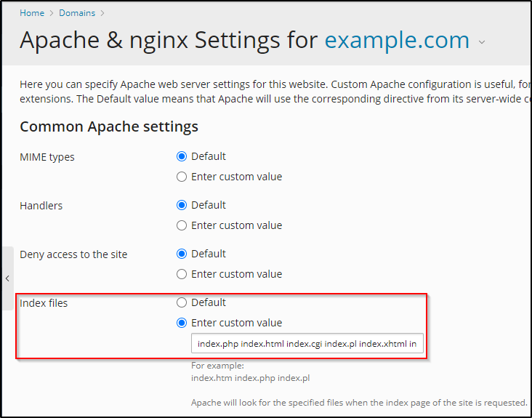Choose Enter custom value for Handlers
Viewport: 532px width, 418px height.
(182, 225)
